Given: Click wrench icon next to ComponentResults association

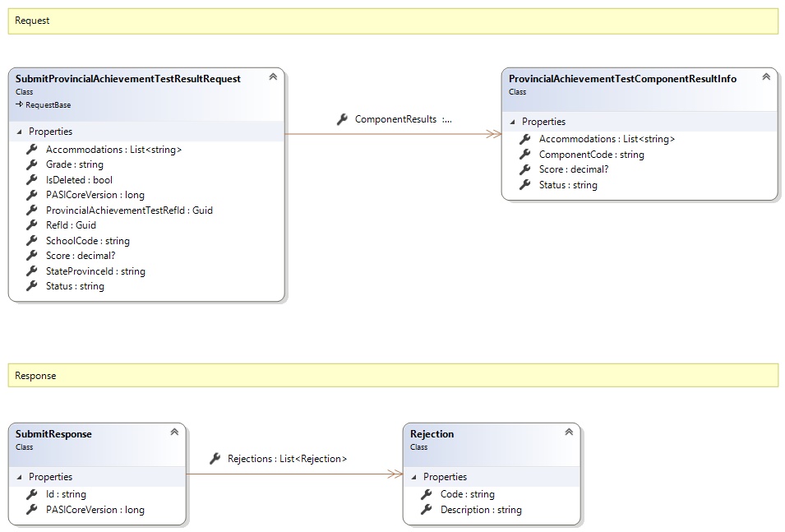Looking at the screenshot, I should pos(342,119).
